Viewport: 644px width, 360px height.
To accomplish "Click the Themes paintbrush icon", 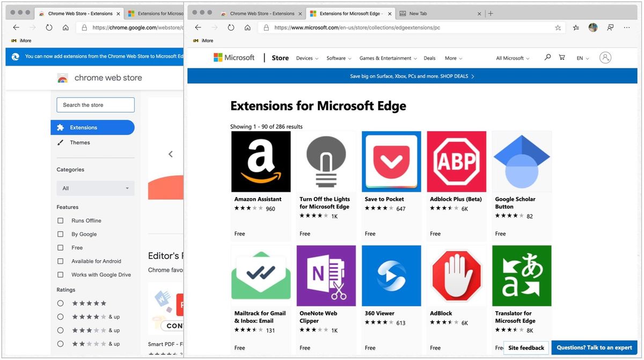I will coord(61,142).
